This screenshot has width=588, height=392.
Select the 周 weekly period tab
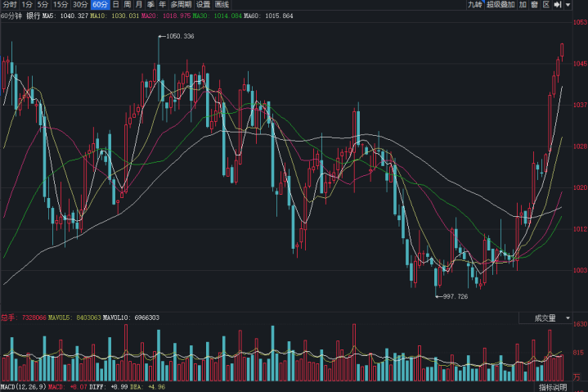127,5
